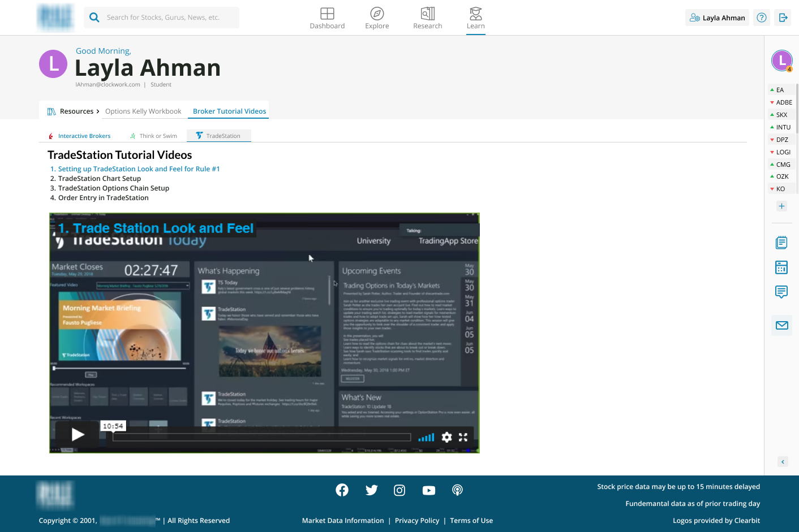
Task: Open the Instagram footer icon
Action: click(399, 490)
